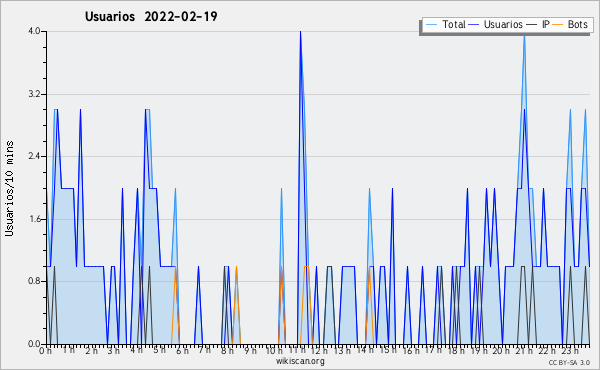Click the y-axis label 'Usuarios/10 mins'
Image resolution: width=600 pixels, height=370 pixels.
pos(9,188)
